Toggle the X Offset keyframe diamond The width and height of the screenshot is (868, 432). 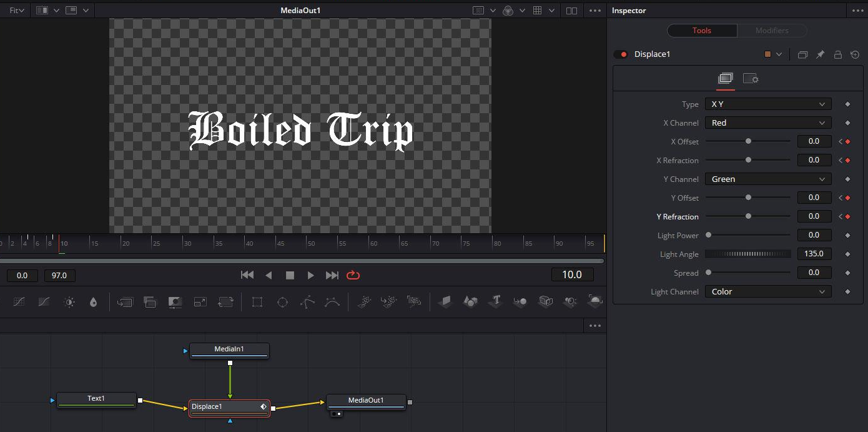click(847, 141)
